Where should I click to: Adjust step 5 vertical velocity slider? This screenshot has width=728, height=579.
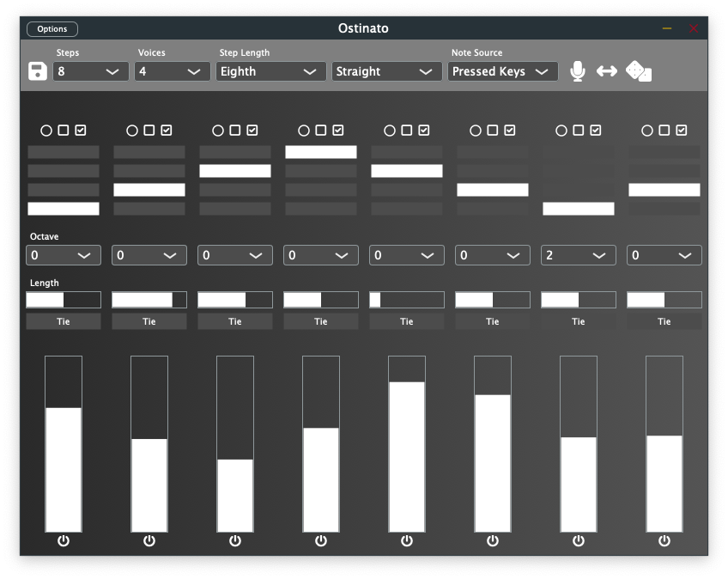click(407, 444)
